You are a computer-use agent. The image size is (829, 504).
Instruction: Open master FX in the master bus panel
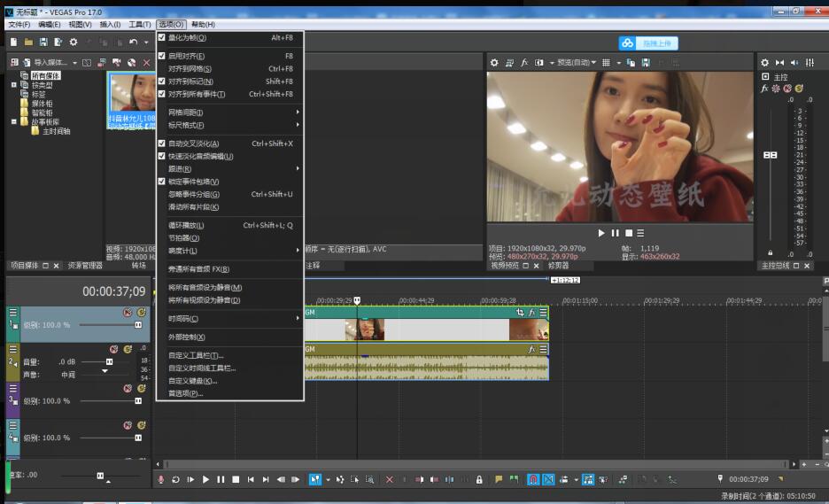pyautogui.click(x=764, y=89)
